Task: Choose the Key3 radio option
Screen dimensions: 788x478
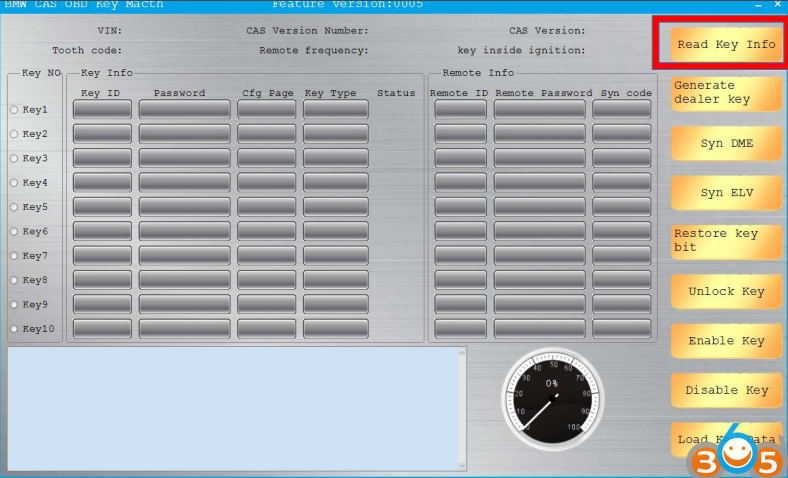Action: [14, 158]
